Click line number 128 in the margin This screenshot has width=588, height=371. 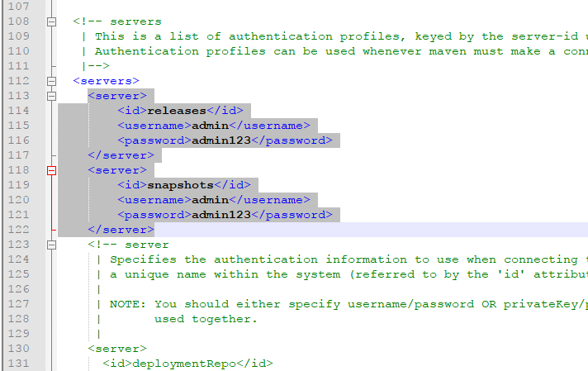coord(18,319)
